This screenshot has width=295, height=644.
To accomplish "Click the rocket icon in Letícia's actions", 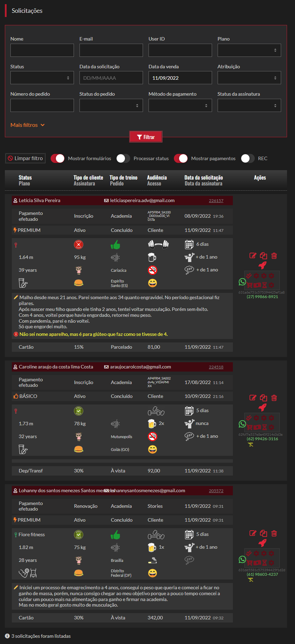I will point(263,266).
